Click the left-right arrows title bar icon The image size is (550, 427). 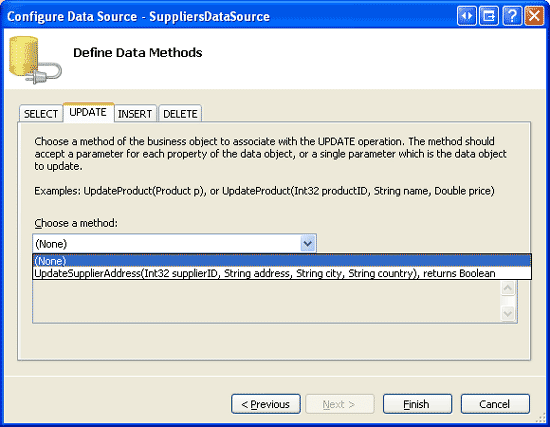pyautogui.click(x=467, y=16)
